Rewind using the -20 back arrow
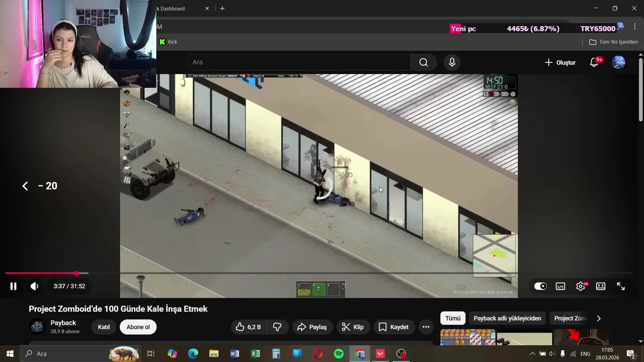Viewport: 644px width, 362px height. coord(25,186)
